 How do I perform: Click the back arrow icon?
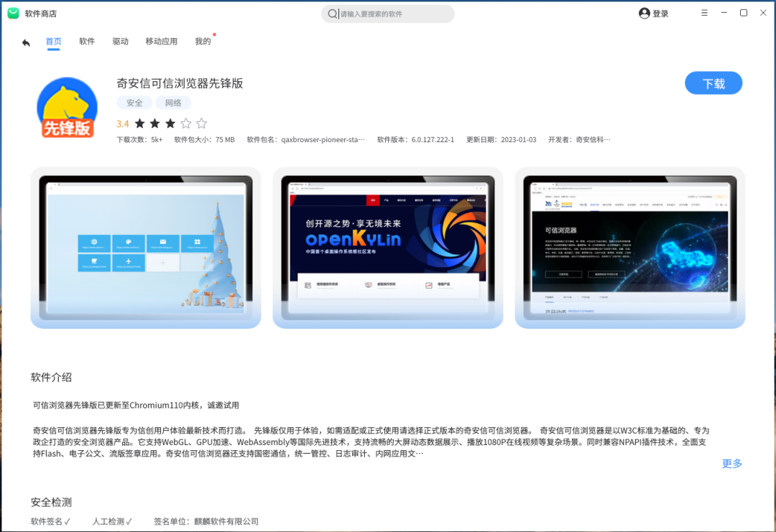[x=26, y=42]
